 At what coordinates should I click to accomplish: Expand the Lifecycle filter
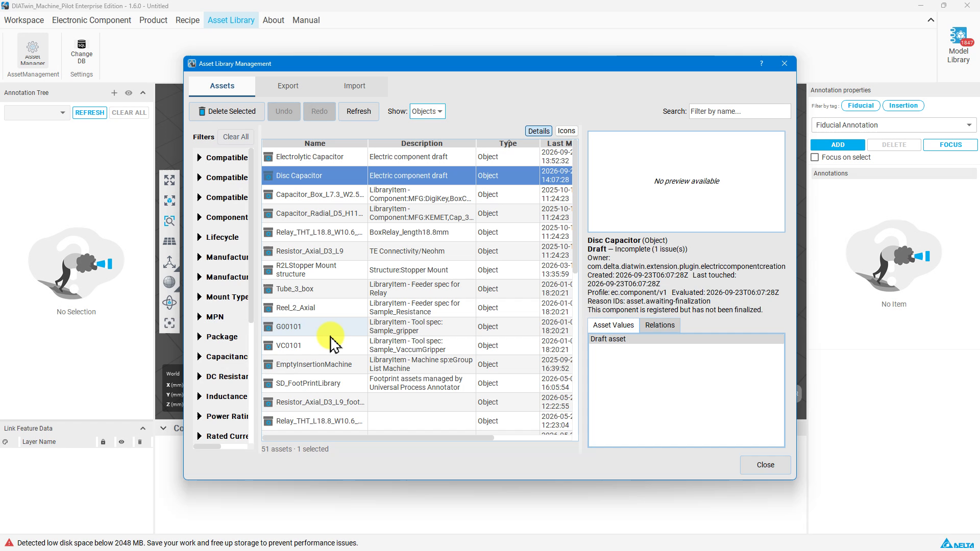click(x=199, y=237)
